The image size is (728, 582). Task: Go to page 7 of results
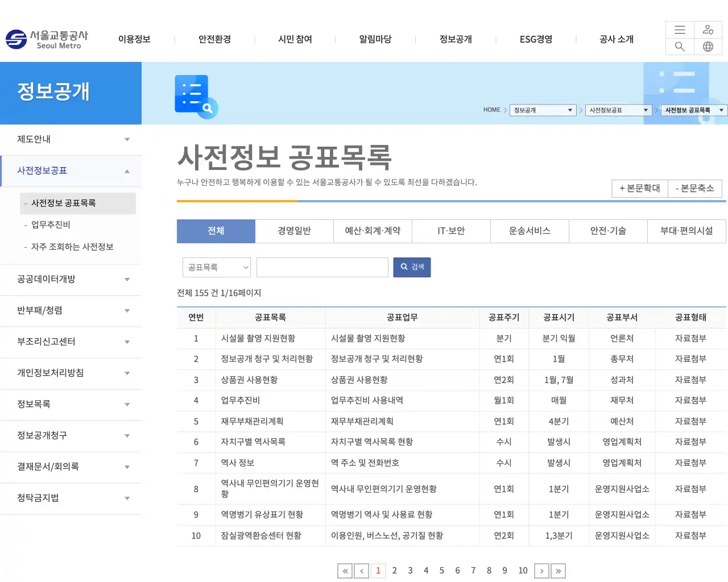point(473,571)
